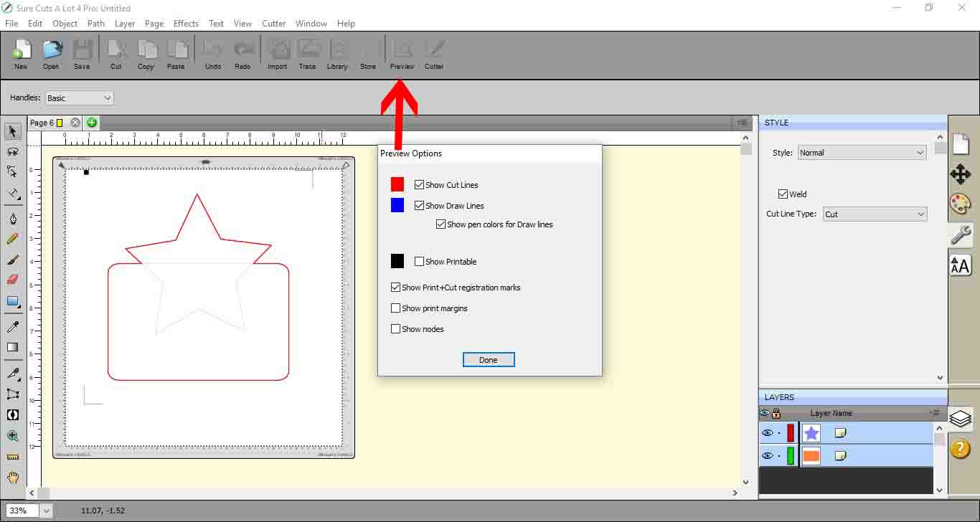Uncheck Show Cut Lines

420,185
